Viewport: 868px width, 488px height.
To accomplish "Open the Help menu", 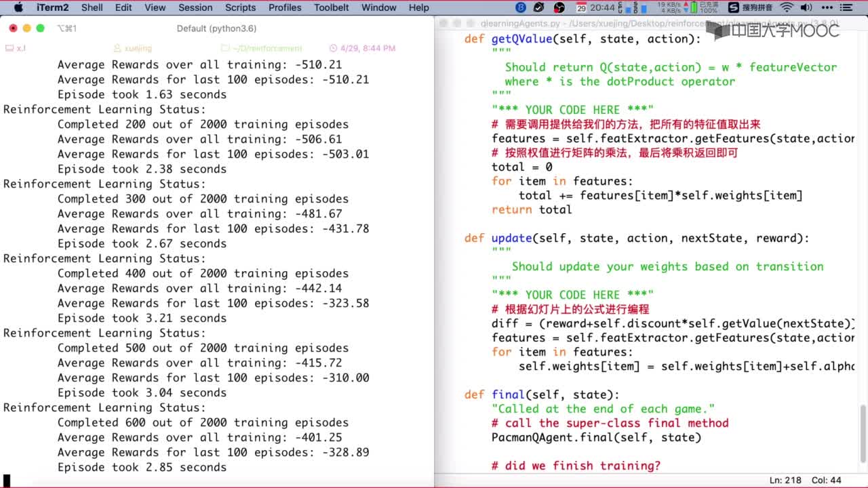I will tap(419, 7).
